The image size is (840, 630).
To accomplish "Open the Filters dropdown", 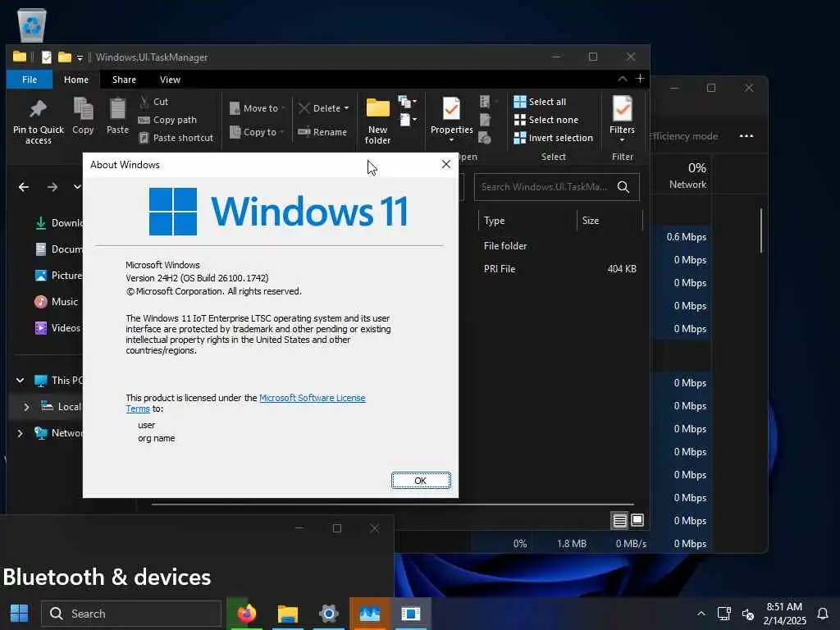I will pos(622,140).
